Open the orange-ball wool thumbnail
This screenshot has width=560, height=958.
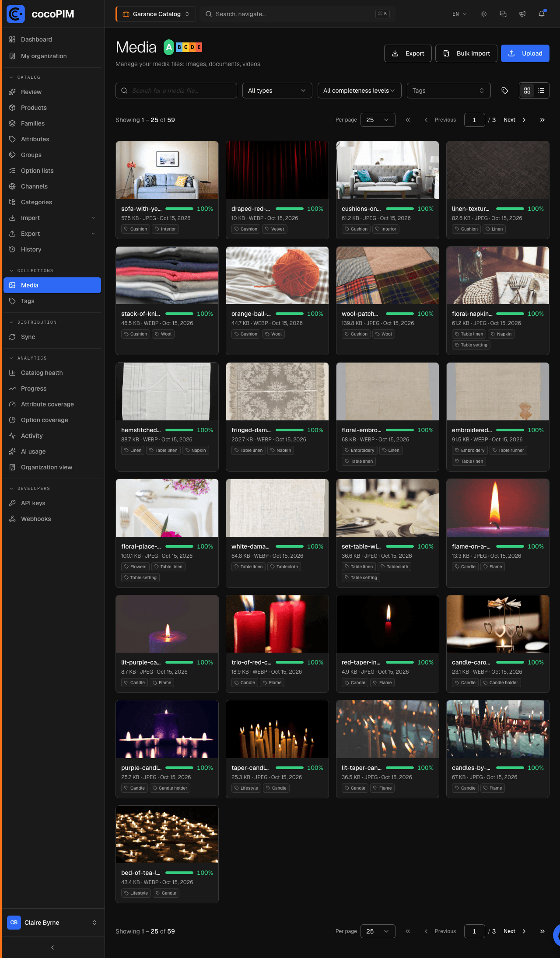[277, 275]
